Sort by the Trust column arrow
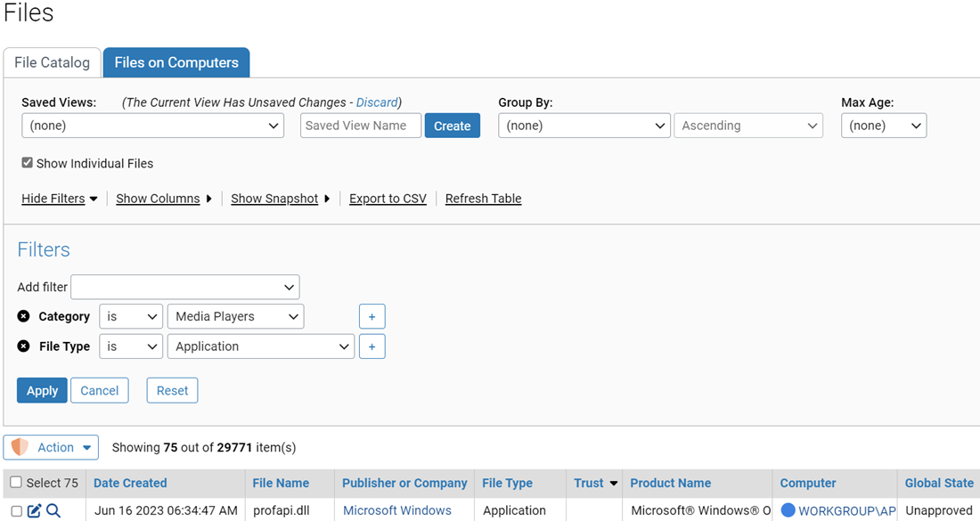This screenshot has height=521, width=980. click(x=613, y=484)
